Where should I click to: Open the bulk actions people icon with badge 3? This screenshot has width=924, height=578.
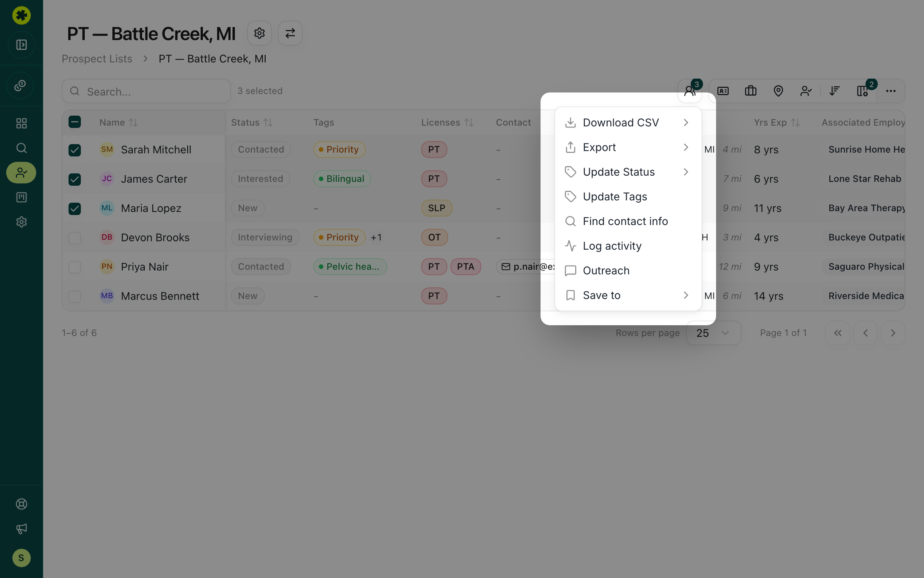click(690, 91)
